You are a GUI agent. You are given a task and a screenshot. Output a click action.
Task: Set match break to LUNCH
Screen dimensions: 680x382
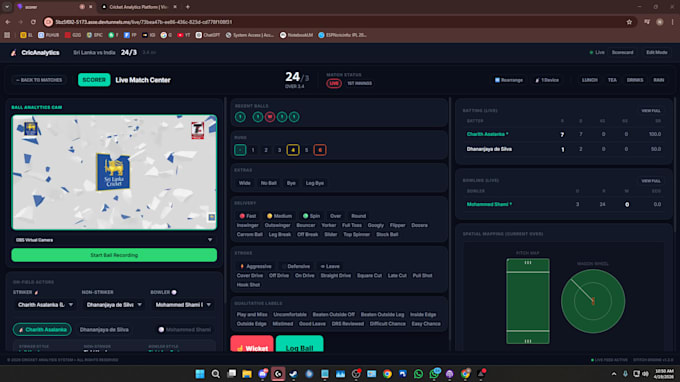coord(589,80)
